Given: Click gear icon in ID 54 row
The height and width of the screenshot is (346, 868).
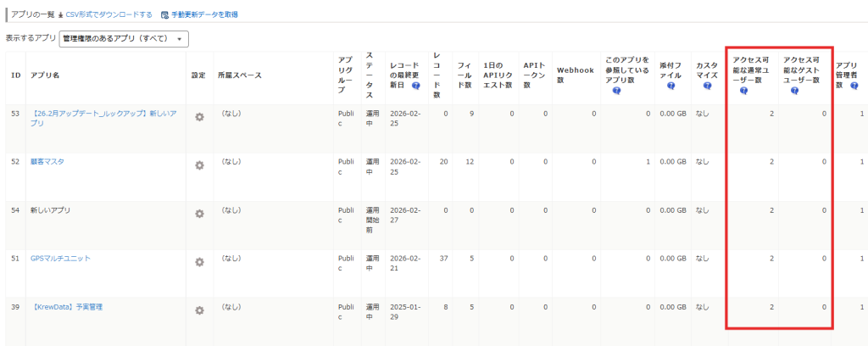Looking at the screenshot, I should (x=199, y=214).
